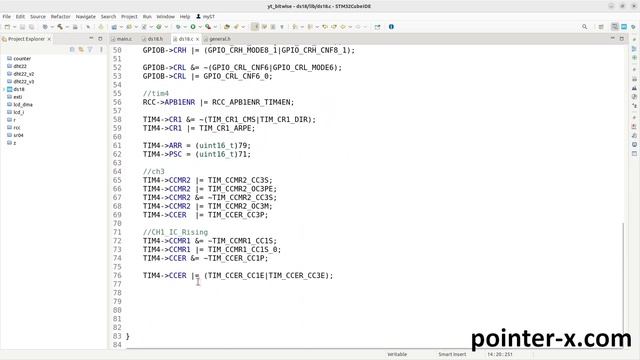The image size is (640, 360).
Task: Click line number 76 in the gutter
Action: [x=117, y=276]
